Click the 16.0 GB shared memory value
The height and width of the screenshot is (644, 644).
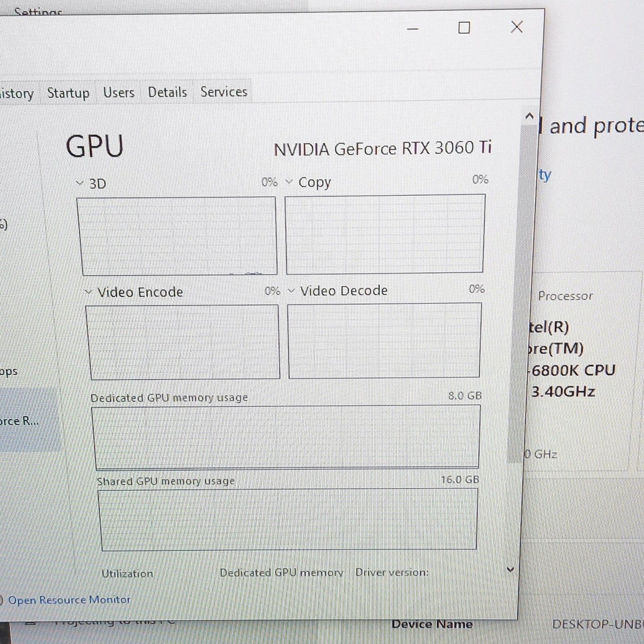pos(460,480)
